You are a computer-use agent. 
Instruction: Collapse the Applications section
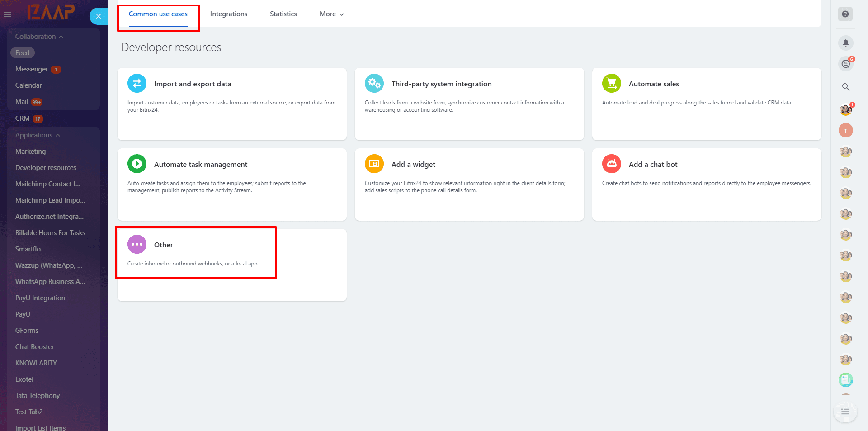[58, 135]
